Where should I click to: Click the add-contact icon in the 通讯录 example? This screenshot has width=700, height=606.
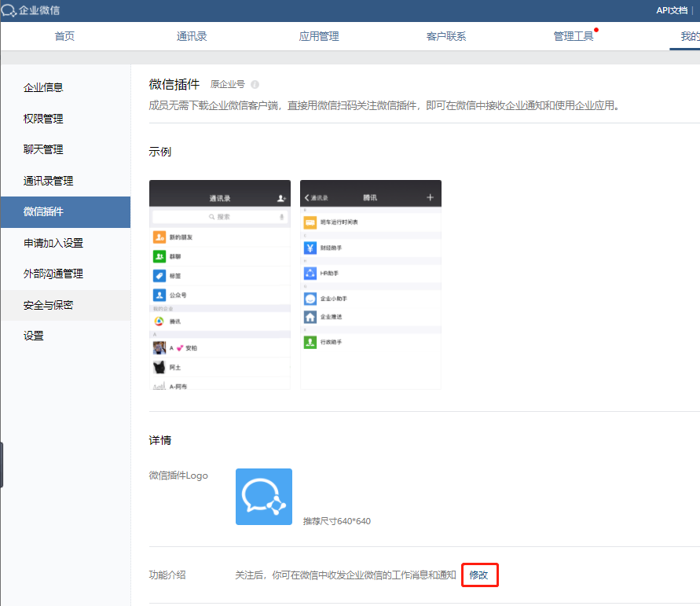pyautogui.click(x=281, y=198)
